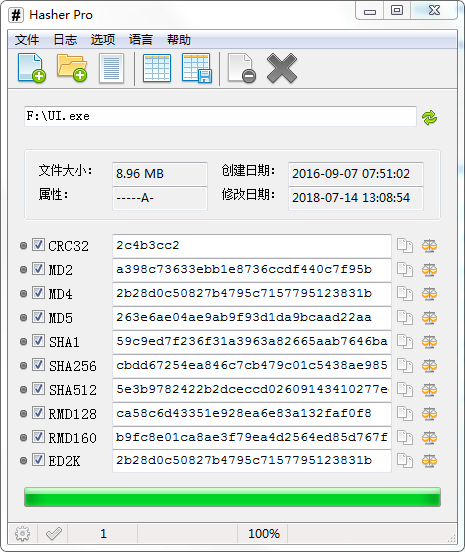The height and width of the screenshot is (552, 465).
Task: Click the gray dot beside ED2K
Action: coord(23,460)
